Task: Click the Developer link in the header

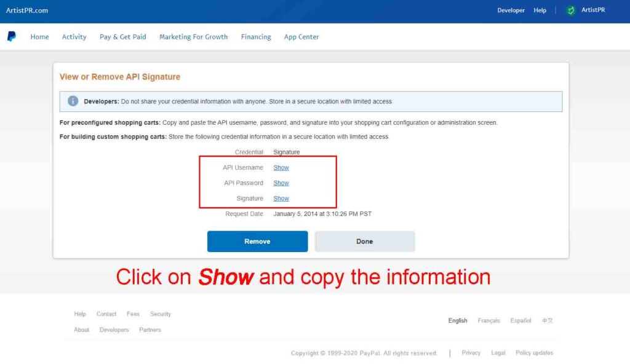Action: pyautogui.click(x=511, y=10)
